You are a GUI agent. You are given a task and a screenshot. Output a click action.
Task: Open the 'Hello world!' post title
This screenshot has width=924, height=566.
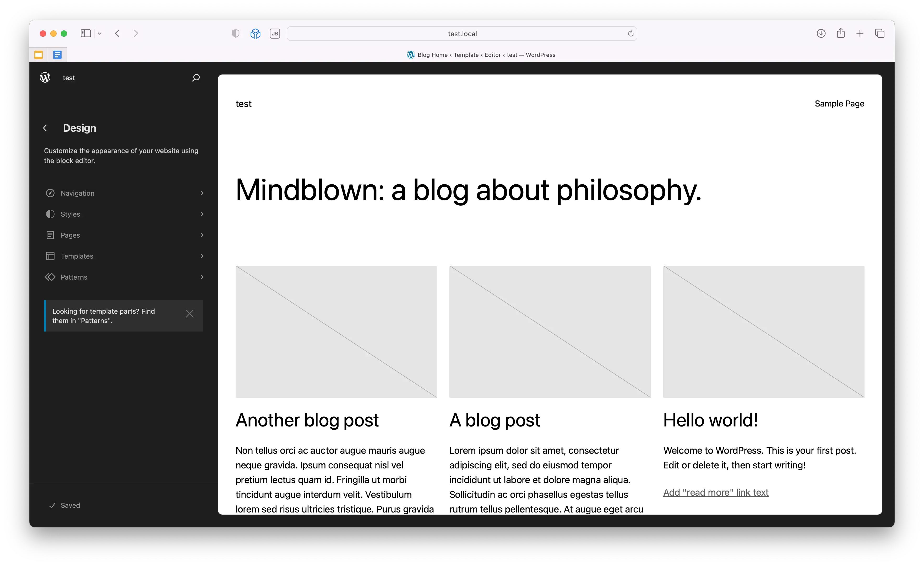pyautogui.click(x=711, y=420)
